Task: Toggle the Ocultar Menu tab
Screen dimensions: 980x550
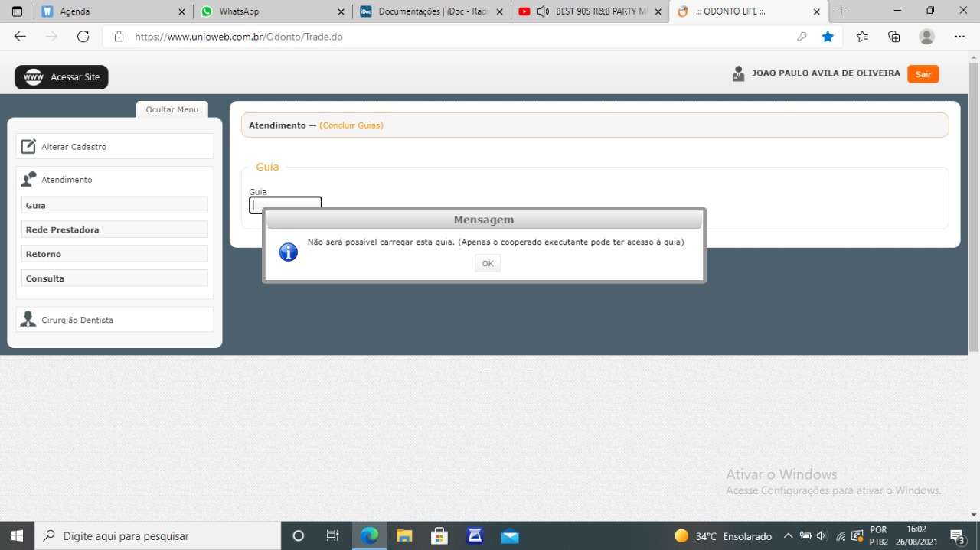Action: (172, 109)
